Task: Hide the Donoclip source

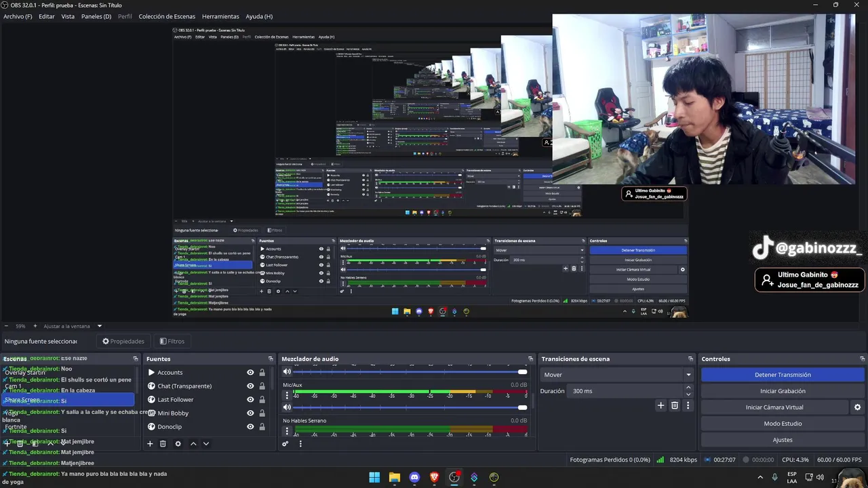Action: click(x=250, y=426)
